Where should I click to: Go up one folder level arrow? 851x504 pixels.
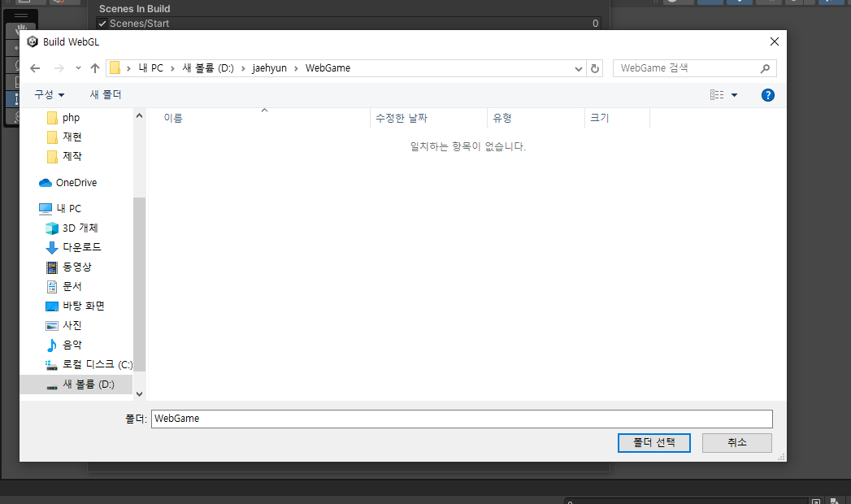95,68
